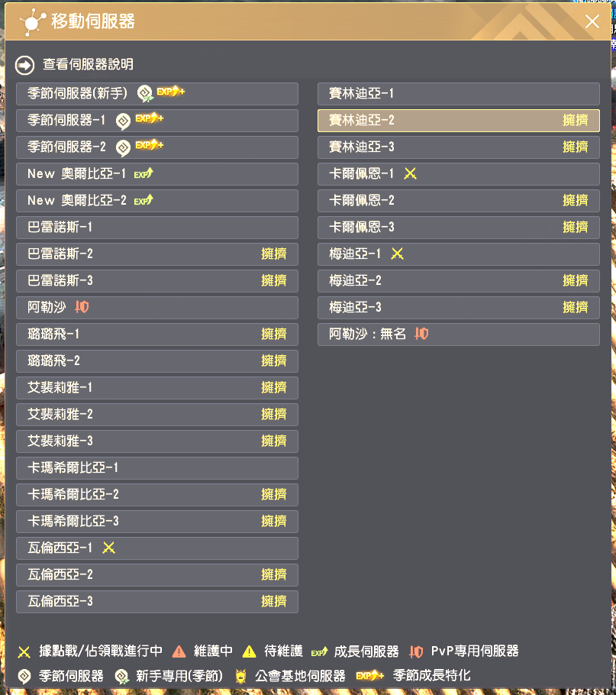The image size is (616, 695).
Task: Select the 璐璐飛-2 server
Action: 157,360
